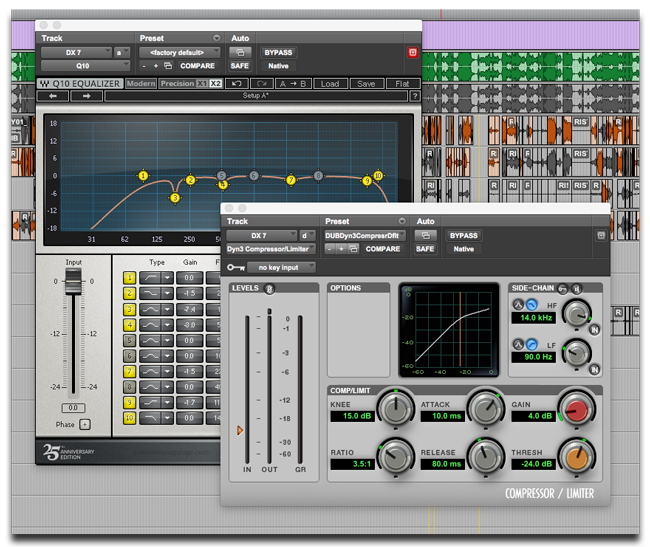Open Q10 insert position 'a' dropdown
Image resolution: width=650 pixels, height=547 pixels.
tap(122, 53)
